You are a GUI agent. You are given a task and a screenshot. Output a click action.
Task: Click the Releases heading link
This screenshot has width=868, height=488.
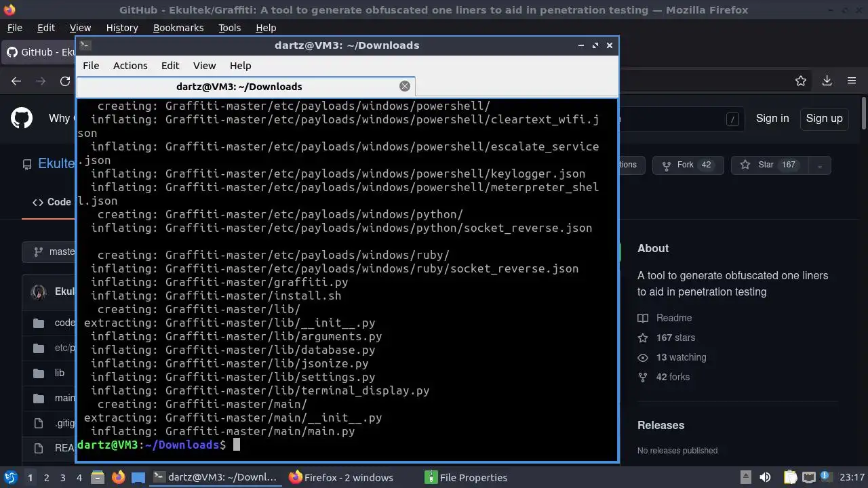(660, 426)
